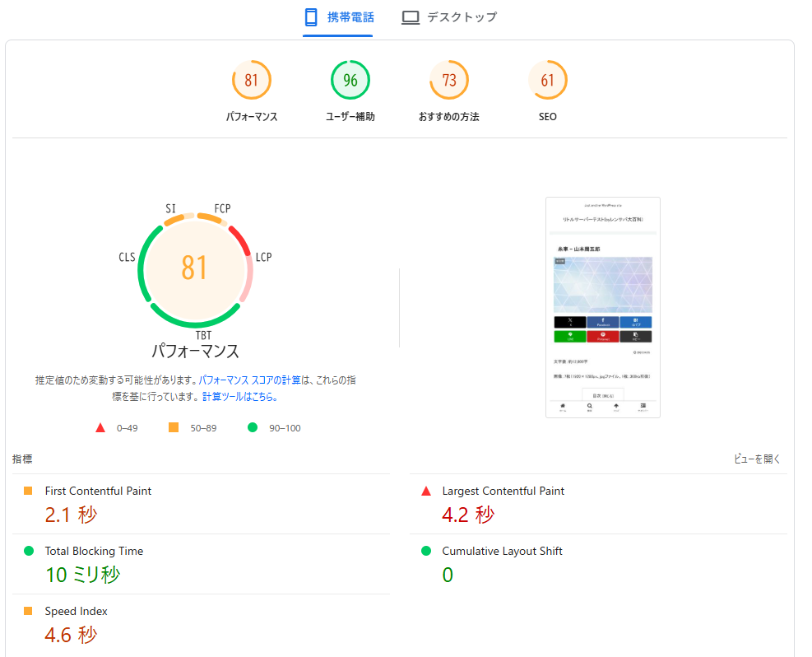Click the large performance gauge center 81
Viewport: 812px width, 657px height.
click(x=195, y=268)
